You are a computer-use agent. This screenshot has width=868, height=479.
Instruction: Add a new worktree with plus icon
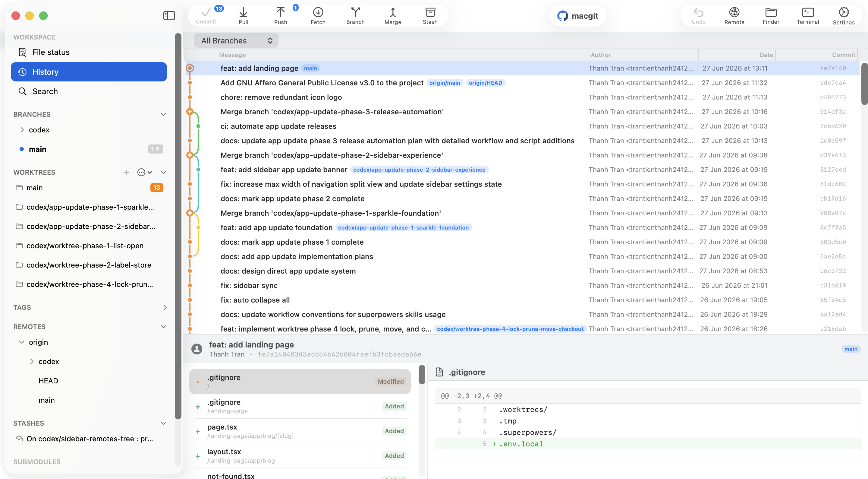click(126, 172)
